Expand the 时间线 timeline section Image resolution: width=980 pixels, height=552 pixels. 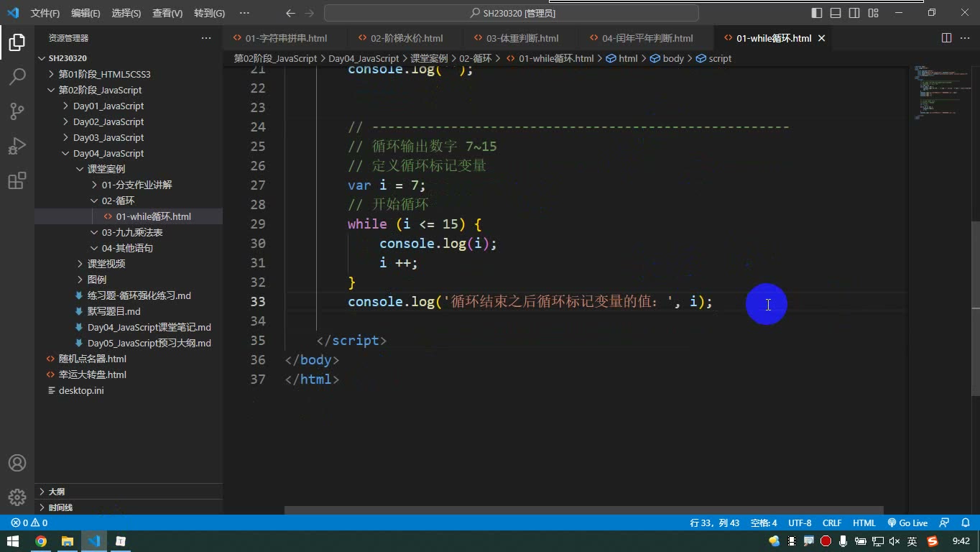pos(129,507)
